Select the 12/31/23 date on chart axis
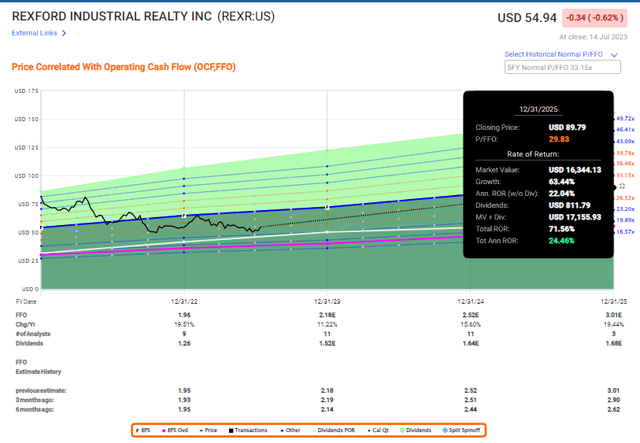This screenshot has width=640, height=443. tap(327, 299)
